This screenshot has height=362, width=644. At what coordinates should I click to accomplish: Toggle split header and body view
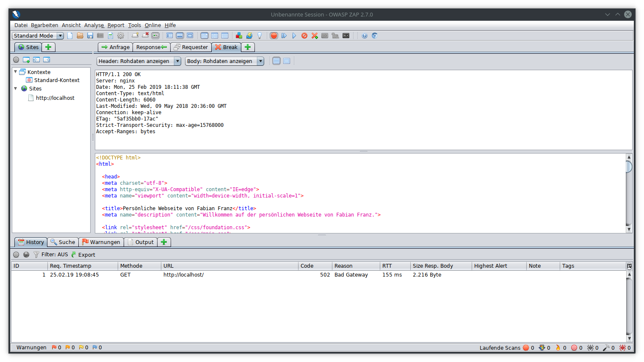276,61
